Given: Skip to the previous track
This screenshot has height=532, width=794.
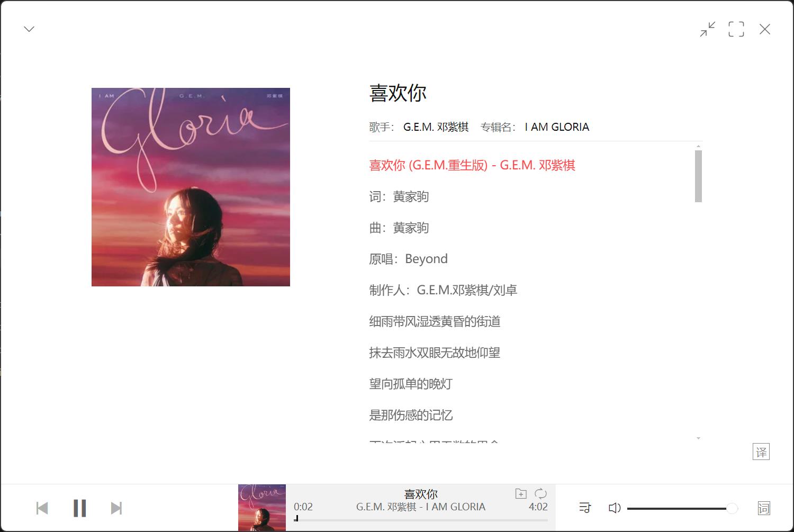Looking at the screenshot, I should 42,508.
